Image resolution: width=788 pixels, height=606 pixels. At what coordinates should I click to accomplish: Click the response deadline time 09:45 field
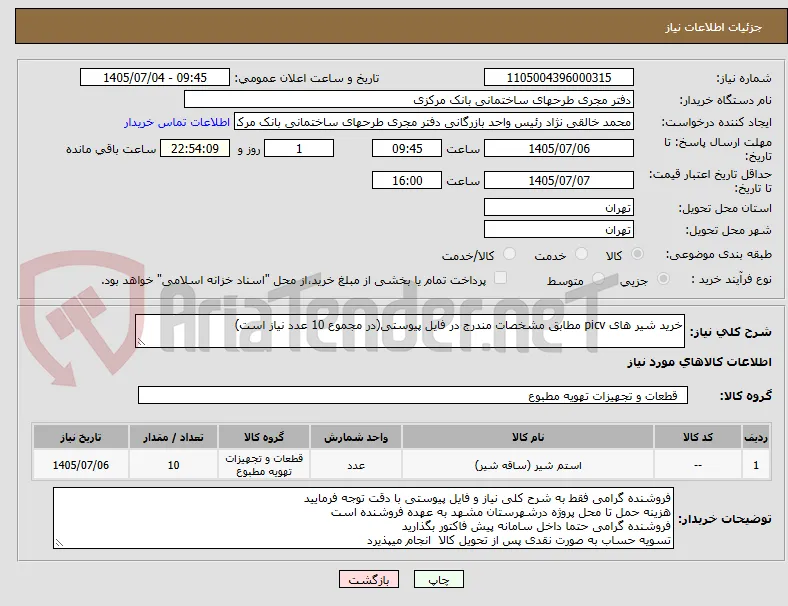pos(407,149)
